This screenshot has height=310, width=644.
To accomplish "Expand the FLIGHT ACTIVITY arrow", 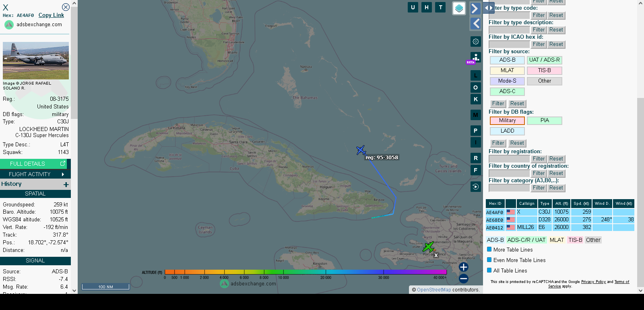I will pyautogui.click(x=63, y=174).
